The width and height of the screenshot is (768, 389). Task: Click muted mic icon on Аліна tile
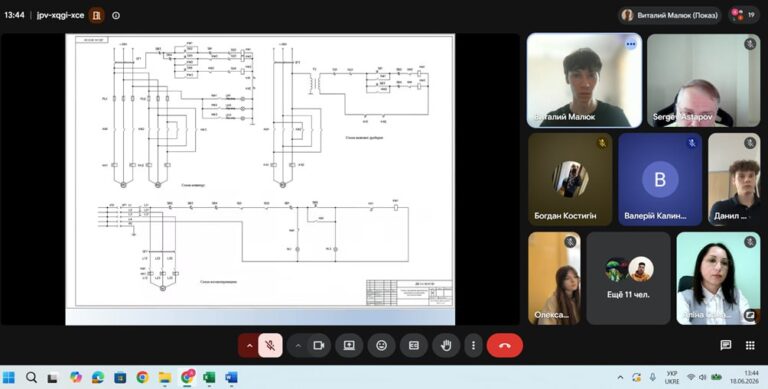(750, 242)
